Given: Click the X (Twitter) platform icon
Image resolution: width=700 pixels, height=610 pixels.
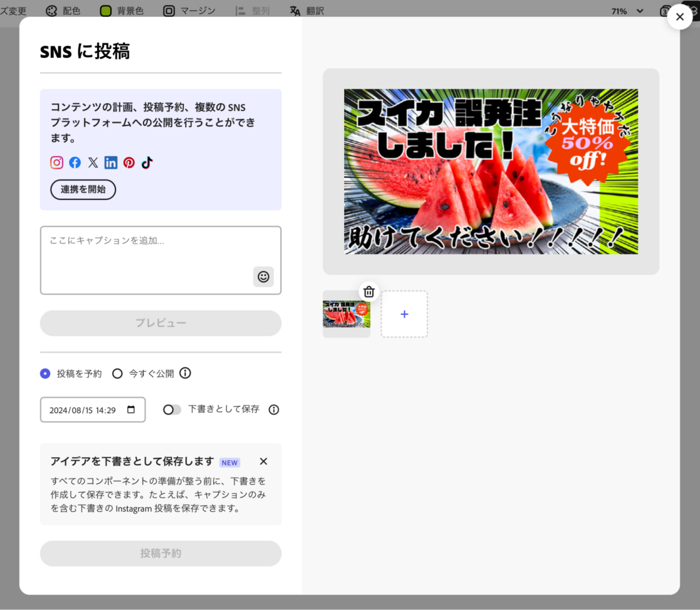Looking at the screenshot, I should point(93,163).
